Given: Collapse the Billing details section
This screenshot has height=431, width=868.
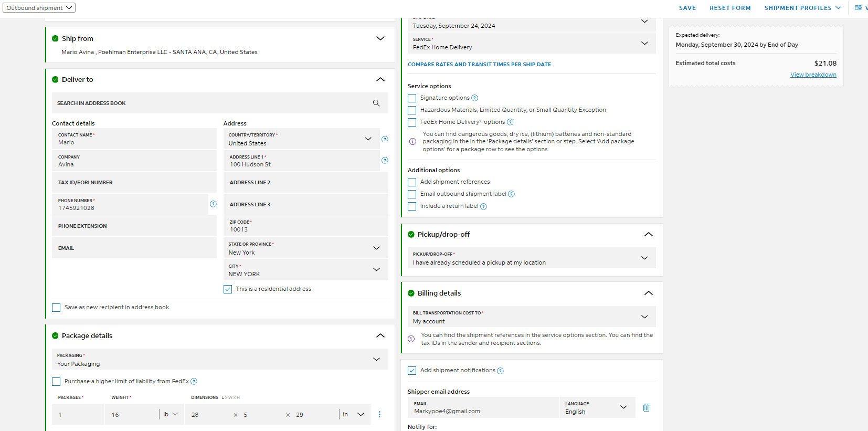Looking at the screenshot, I should tap(649, 293).
